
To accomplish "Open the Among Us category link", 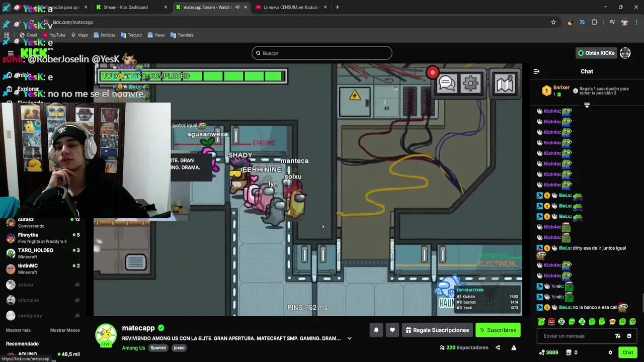I will click(x=133, y=348).
